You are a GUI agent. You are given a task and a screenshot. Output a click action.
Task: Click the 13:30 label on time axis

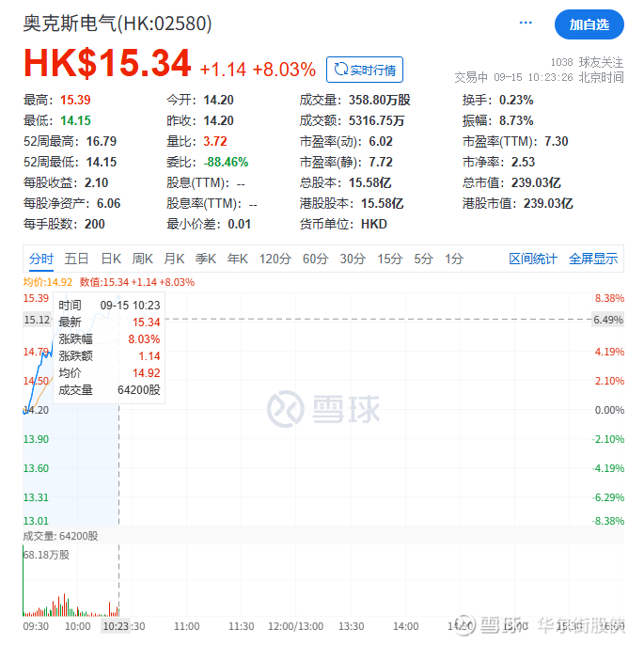coord(351,626)
